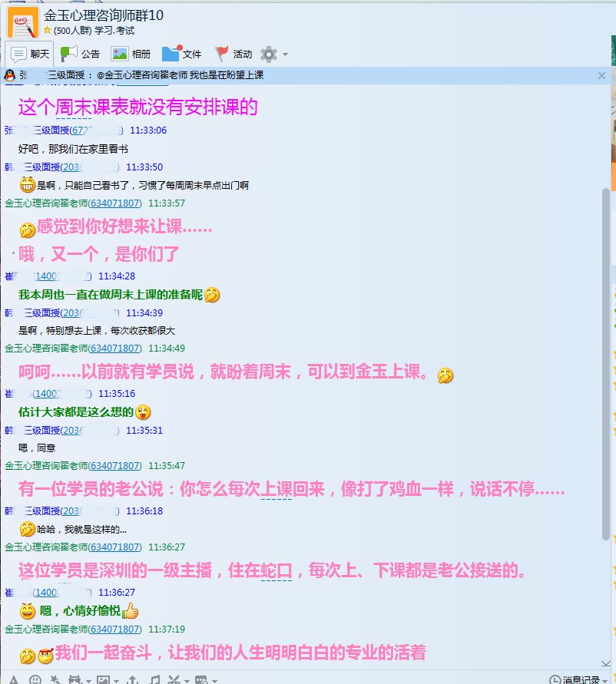The height and width of the screenshot is (684, 616).
Task: Click the star icon beside 500人群
Action: pyautogui.click(x=48, y=31)
